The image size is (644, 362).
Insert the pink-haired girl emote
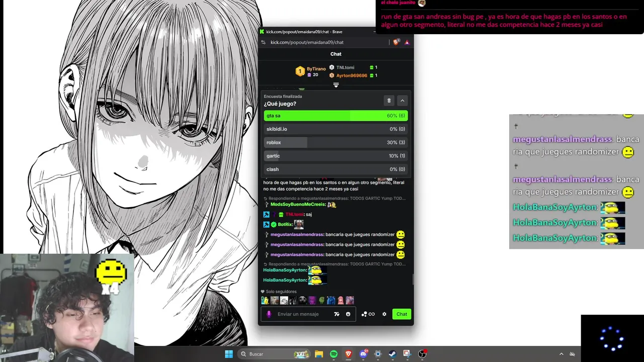tap(341, 300)
